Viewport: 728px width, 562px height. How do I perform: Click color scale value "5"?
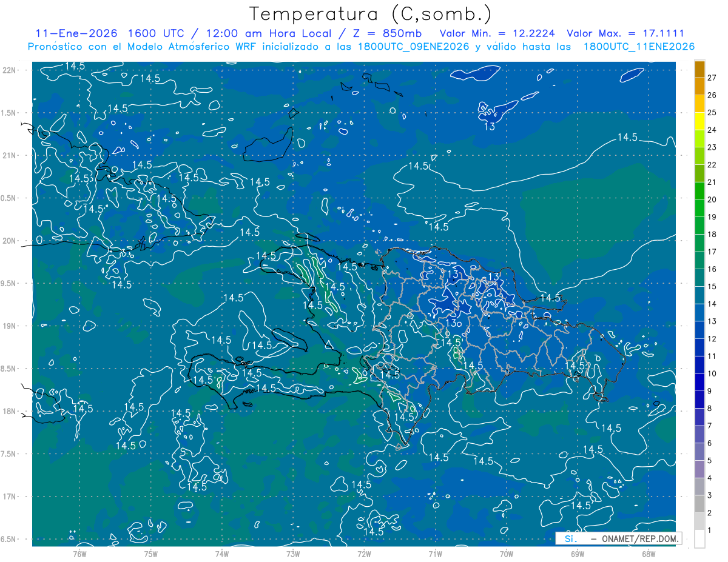(x=710, y=461)
